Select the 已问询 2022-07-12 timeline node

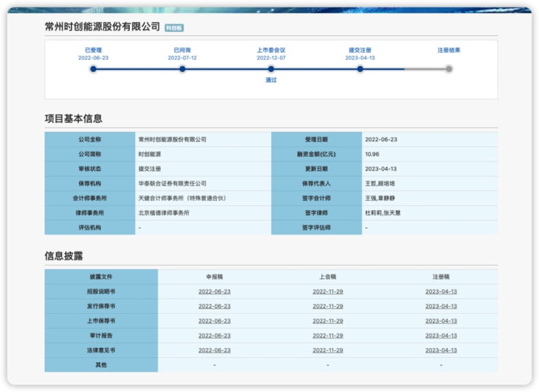pyautogui.click(x=182, y=69)
